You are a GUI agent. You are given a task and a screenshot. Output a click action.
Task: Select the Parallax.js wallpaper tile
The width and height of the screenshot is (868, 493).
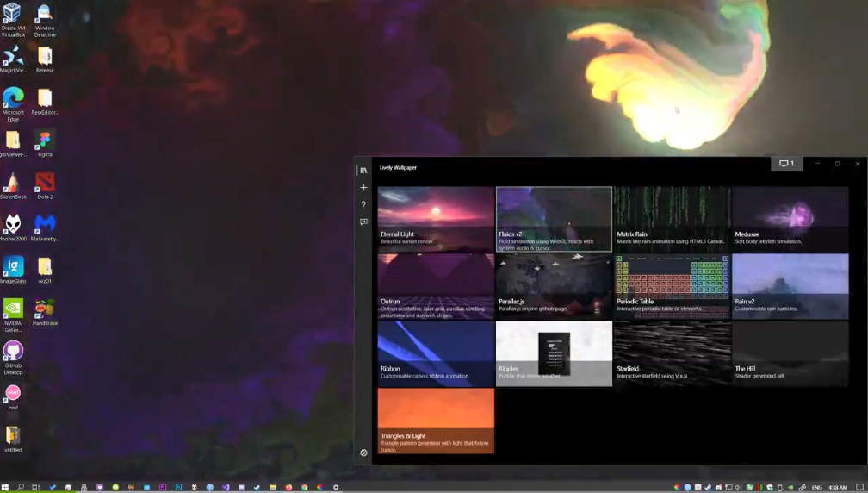[555, 286]
